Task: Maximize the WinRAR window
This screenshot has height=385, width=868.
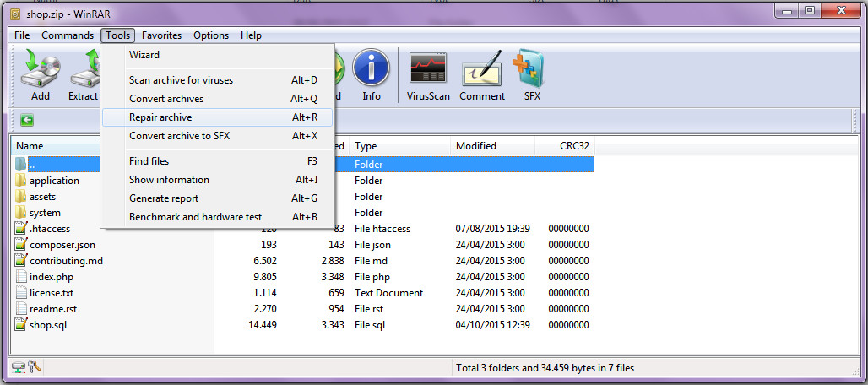Action: tap(810, 10)
